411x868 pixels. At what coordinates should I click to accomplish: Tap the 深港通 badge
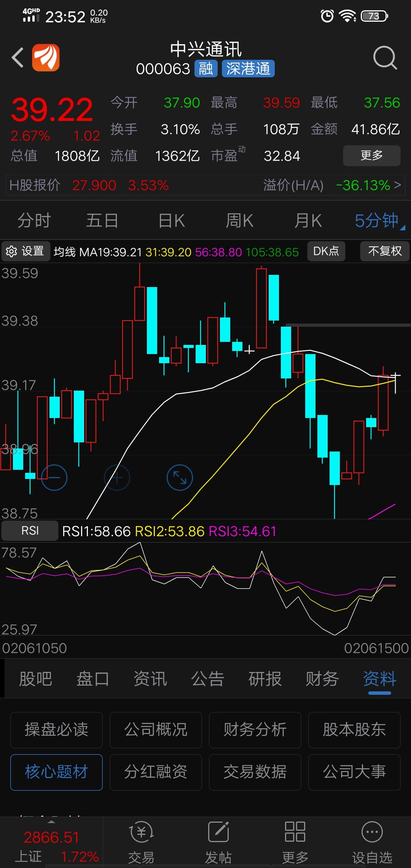pos(248,69)
